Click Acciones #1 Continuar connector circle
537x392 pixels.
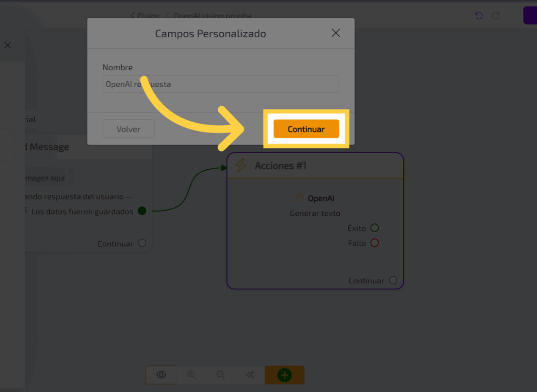coord(393,280)
